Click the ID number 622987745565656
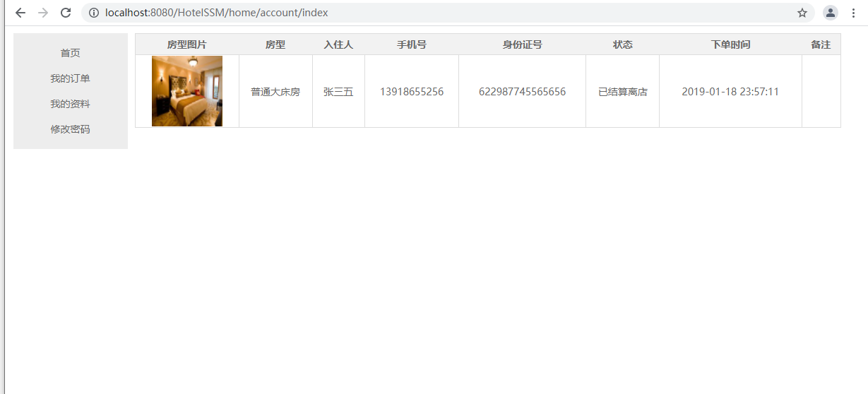868x394 pixels. (523, 92)
